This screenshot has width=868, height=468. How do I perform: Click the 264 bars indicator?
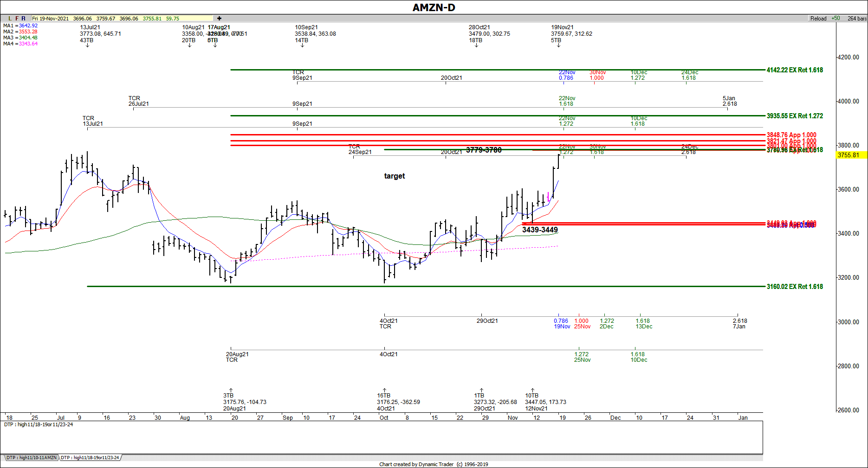click(857, 19)
